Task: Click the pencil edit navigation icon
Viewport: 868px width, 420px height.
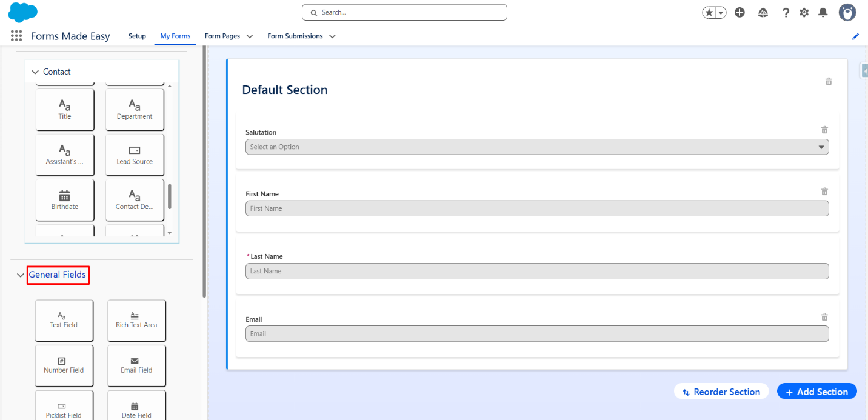Action: tap(856, 36)
